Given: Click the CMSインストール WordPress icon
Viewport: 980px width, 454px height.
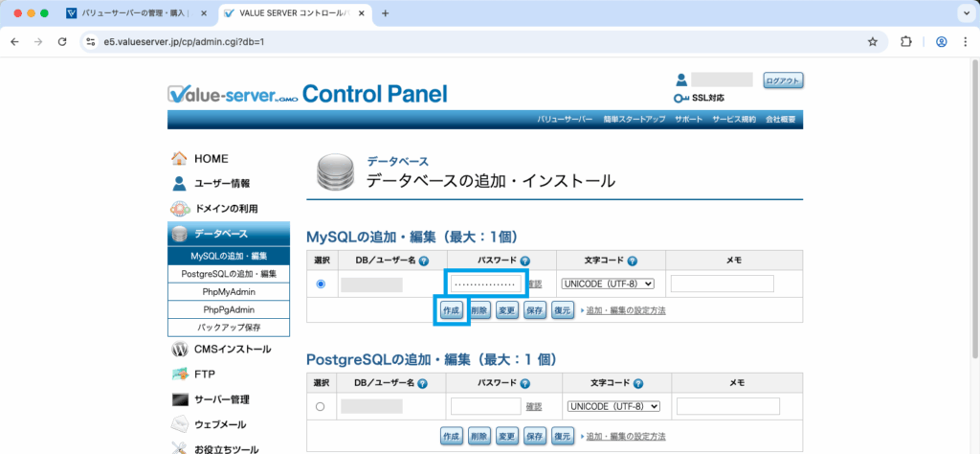Looking at the screenshot, I should [179, 350].
